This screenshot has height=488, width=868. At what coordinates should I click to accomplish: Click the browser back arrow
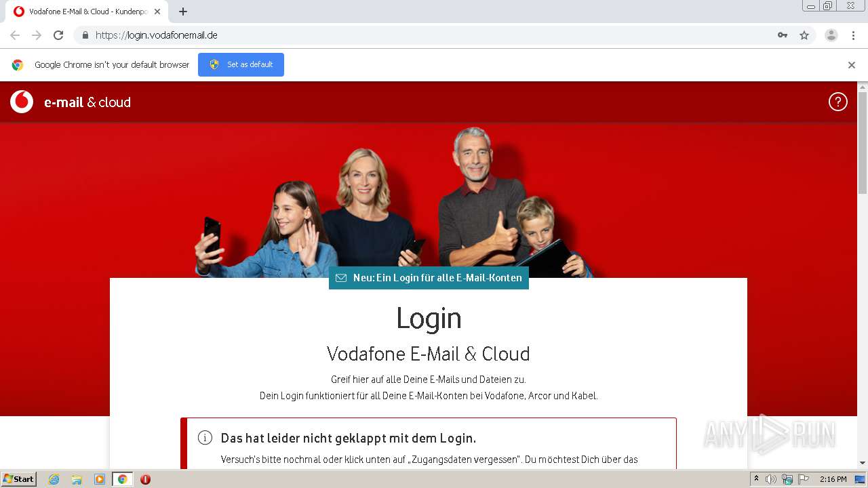(x=15, y=35)
